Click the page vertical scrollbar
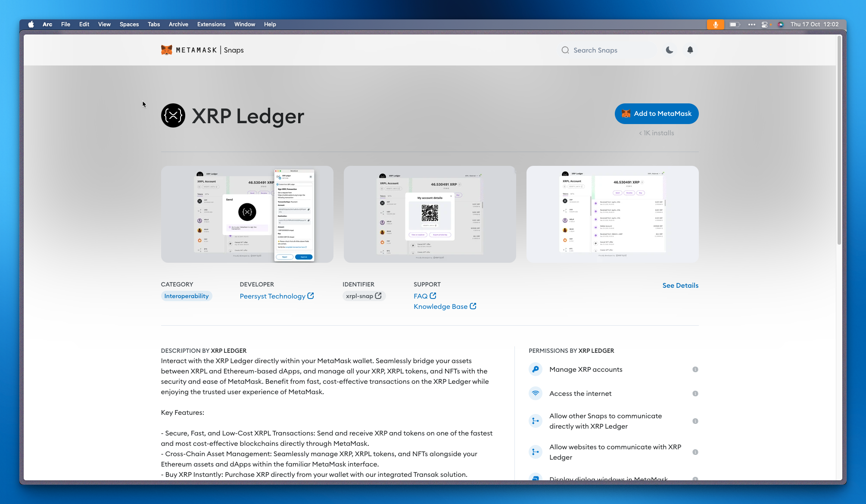 point(839,140)
